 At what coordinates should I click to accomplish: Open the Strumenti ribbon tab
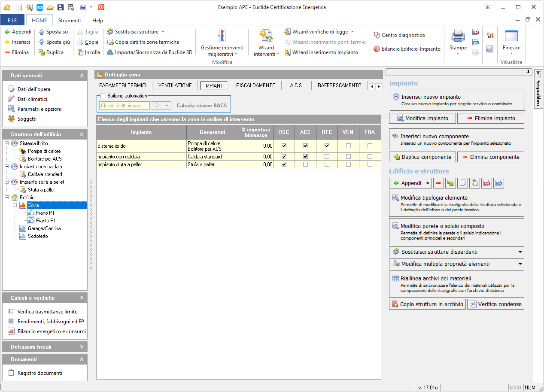pyautogui.click(x=70, y=20)
